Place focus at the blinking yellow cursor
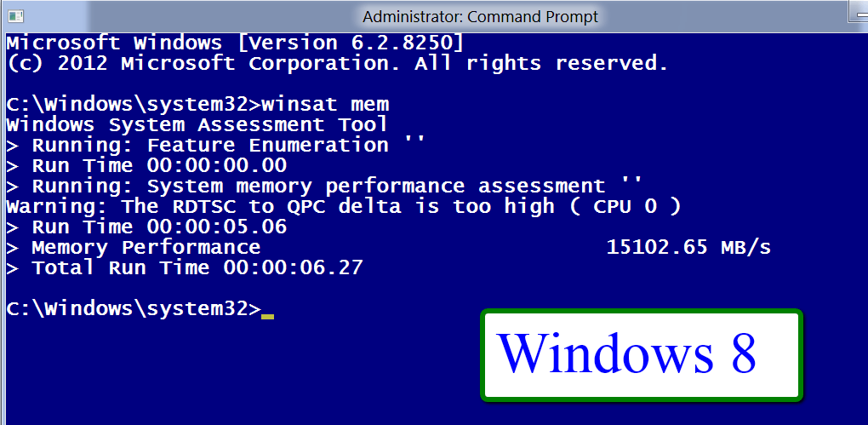Screen dimensions: 868x425 [267, 316]
